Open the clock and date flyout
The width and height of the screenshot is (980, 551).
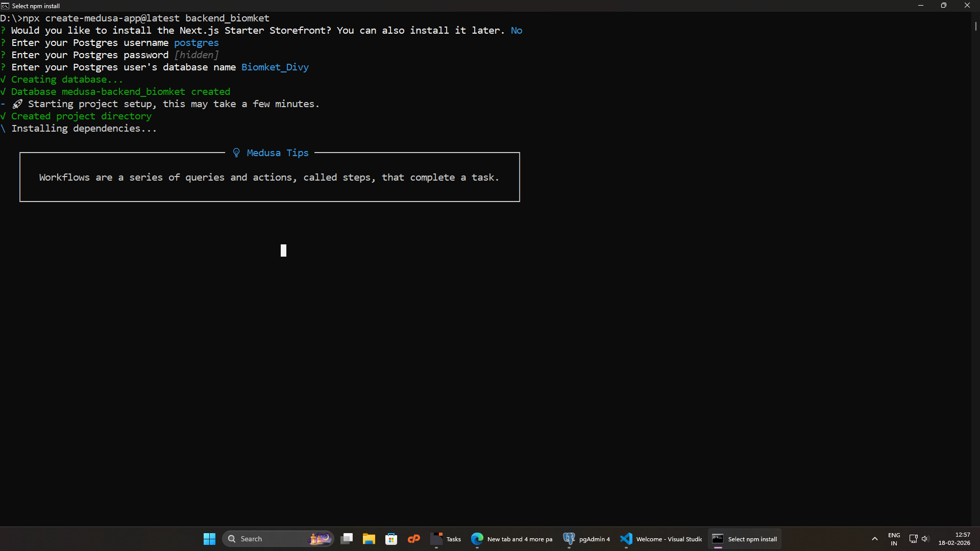click(x=954, y=539)
